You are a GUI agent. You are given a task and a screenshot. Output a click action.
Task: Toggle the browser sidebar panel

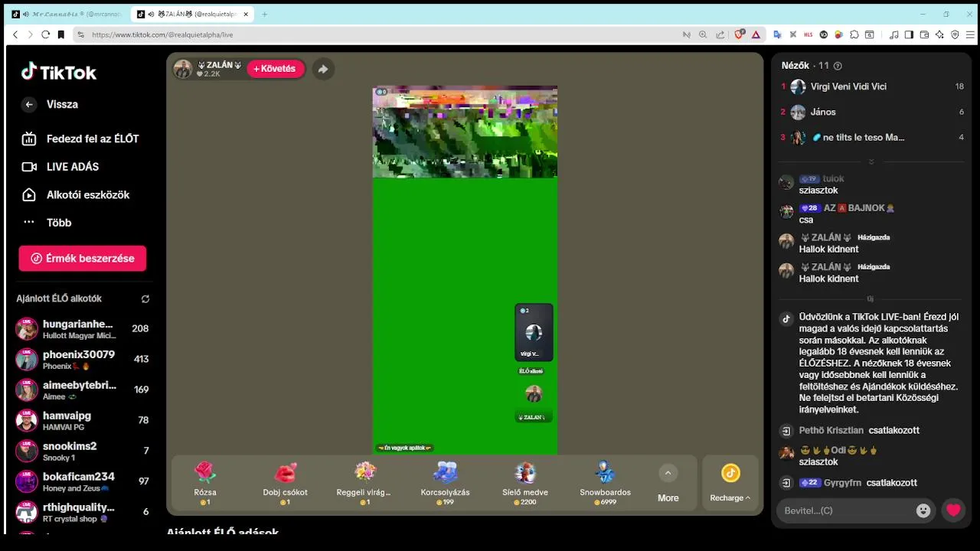coord(909,34)
